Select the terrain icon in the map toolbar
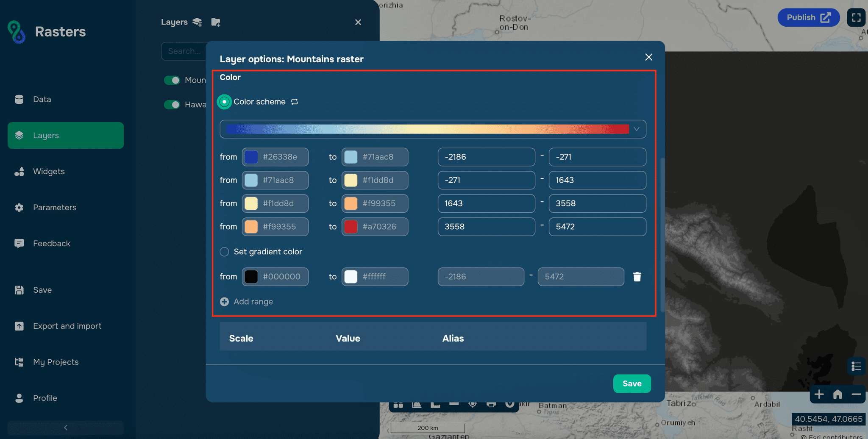The width and height of the screenshot is (868, 439). 417,406
